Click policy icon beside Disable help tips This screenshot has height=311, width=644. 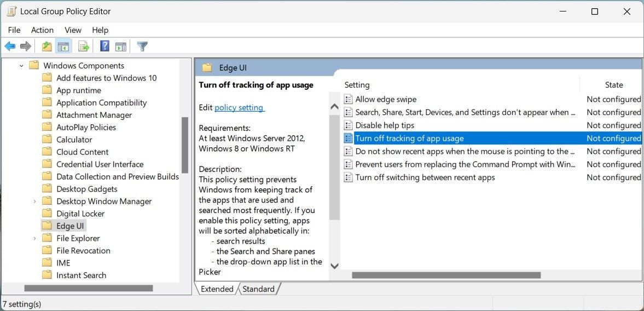(349, 125)
